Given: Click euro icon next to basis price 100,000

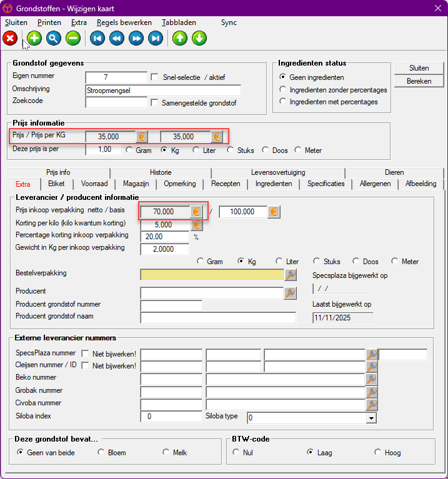Looking at the screenshot, I should click(274, 211).
